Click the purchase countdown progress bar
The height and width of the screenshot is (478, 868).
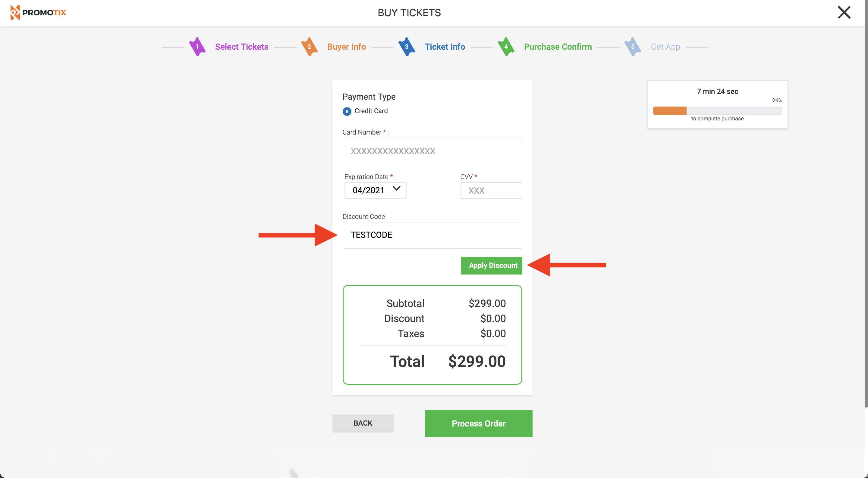[x=717, y=110]
